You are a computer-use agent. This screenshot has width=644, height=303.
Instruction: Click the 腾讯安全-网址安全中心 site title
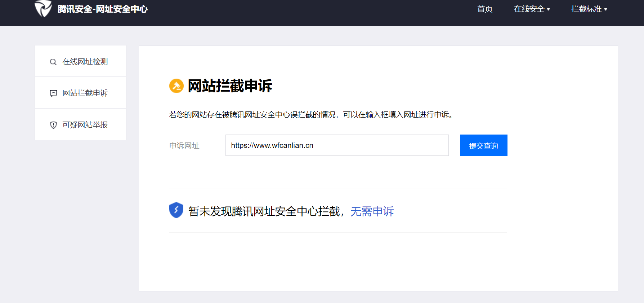click(x=103, y=9)
